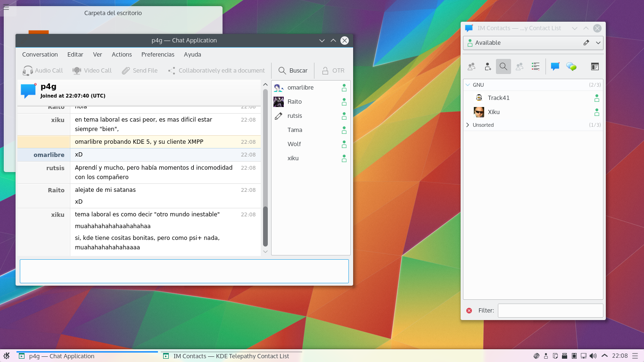This screenshot has height=362, width=644.
Task: Collapse the GNU contact group
Action: pos(468,85)
